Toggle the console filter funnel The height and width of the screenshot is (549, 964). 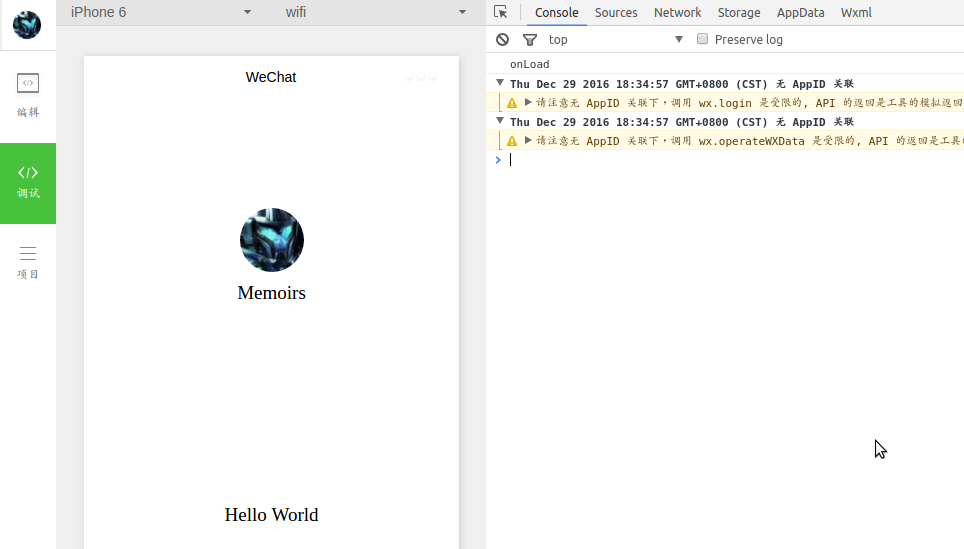coord(529,39)
